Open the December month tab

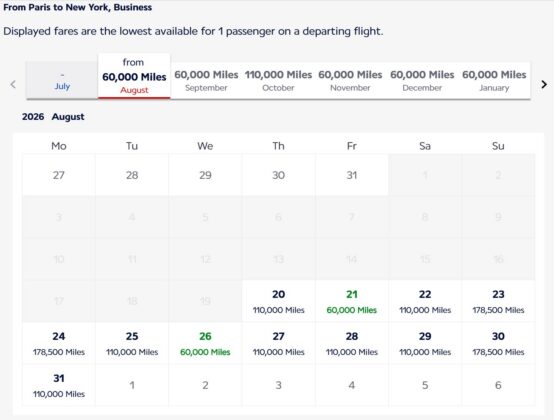(x=422, y=81)
